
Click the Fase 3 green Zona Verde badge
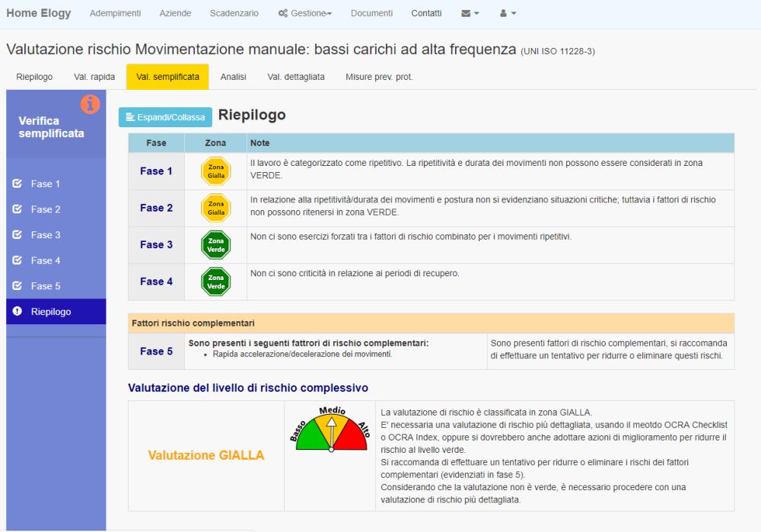click(x=216, y=245)
